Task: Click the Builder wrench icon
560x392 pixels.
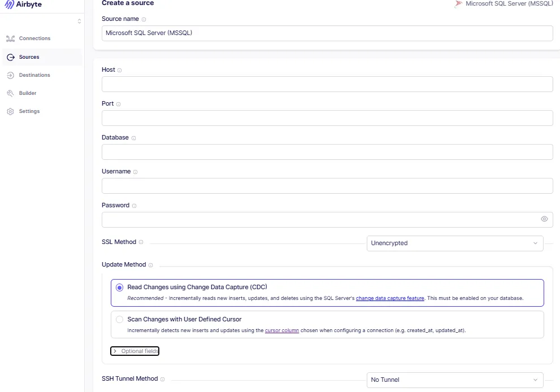Action: tap(10, 93)
